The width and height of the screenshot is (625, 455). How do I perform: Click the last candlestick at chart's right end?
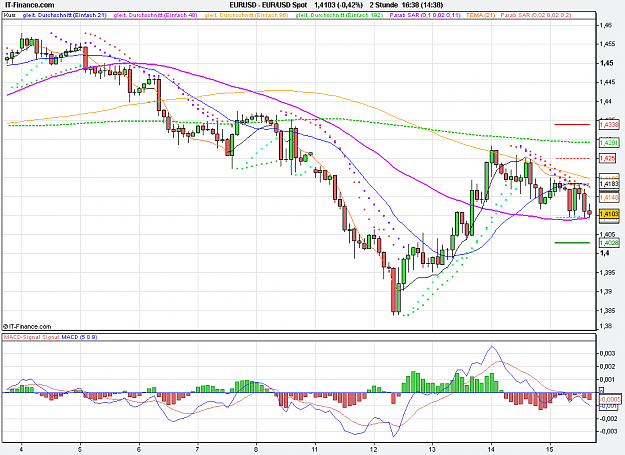coord(590,213)
